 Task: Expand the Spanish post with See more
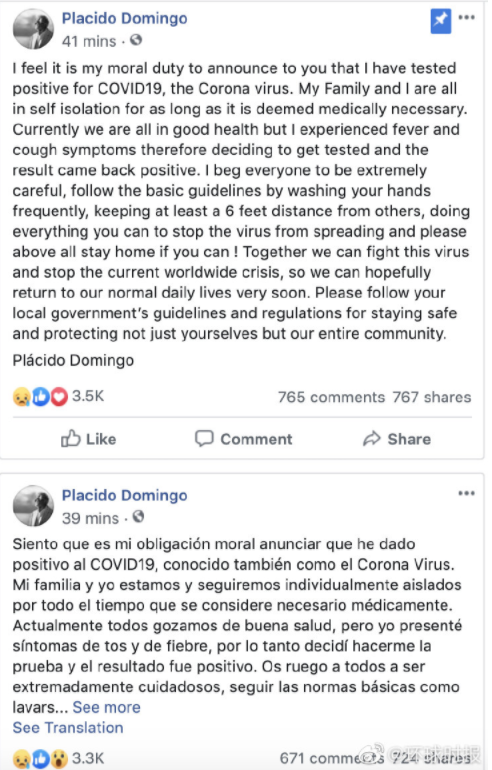107,707
